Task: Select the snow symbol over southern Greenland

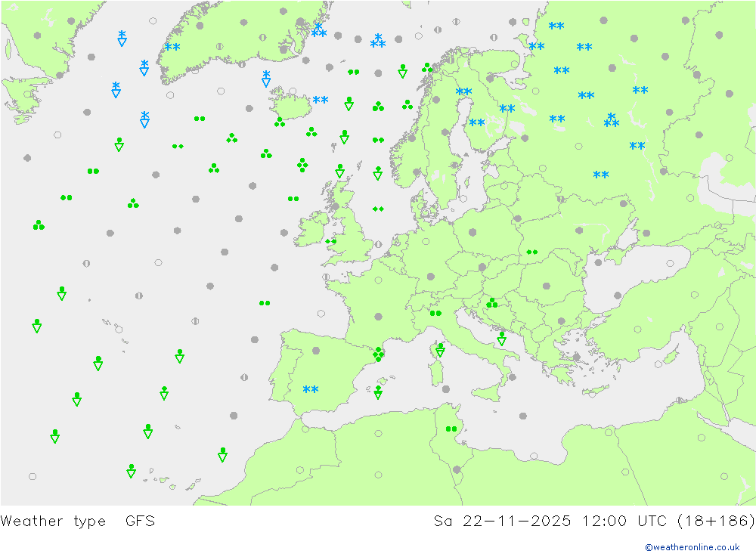Action: coord(172,47)
